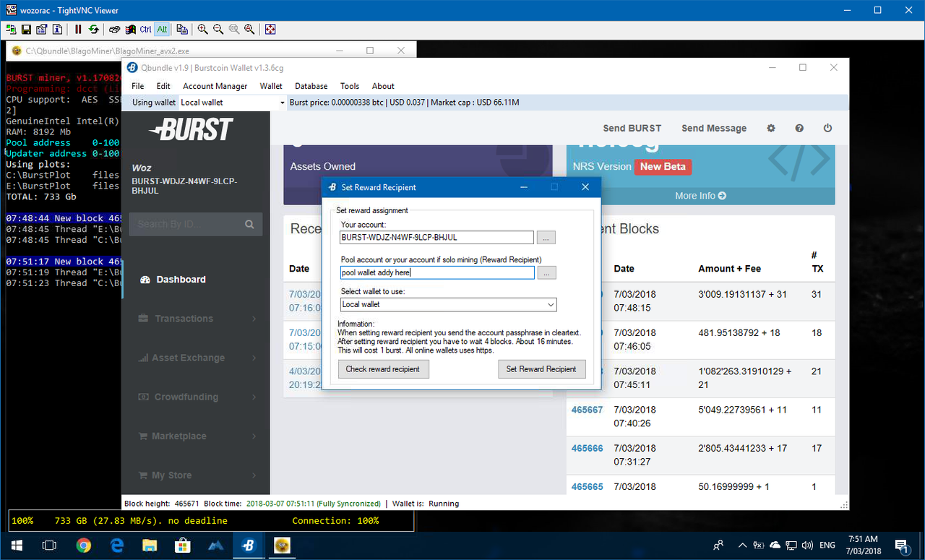Click the TightVNC pause icon

(x=78, y=30)
